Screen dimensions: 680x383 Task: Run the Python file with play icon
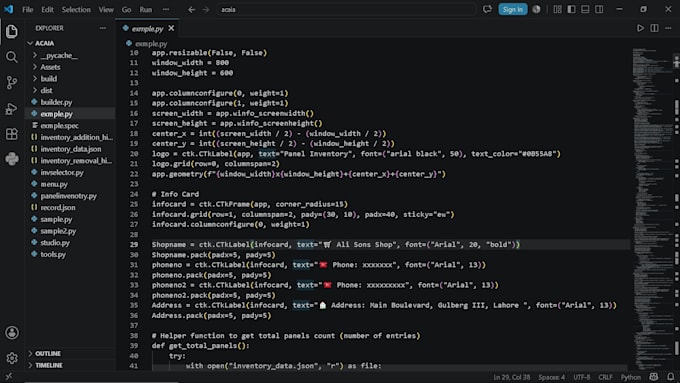click(x=640, y=28)
